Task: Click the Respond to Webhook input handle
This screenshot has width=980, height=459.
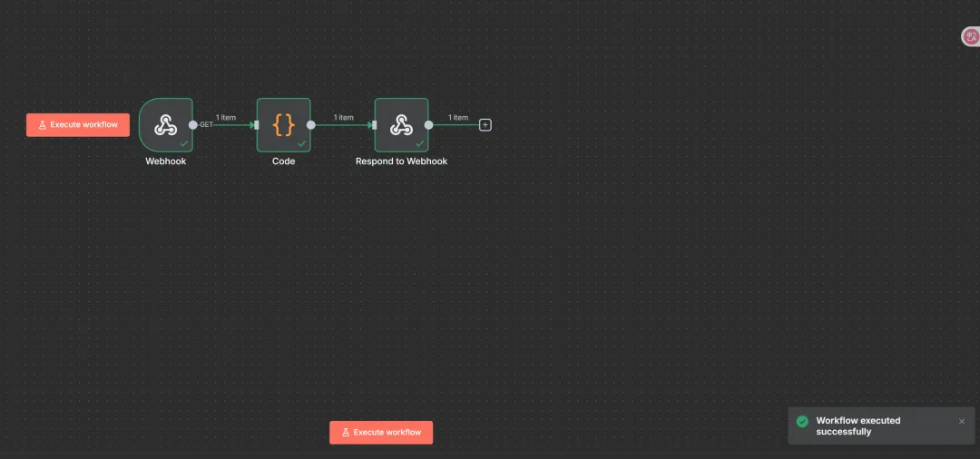Action: (374, 125)
